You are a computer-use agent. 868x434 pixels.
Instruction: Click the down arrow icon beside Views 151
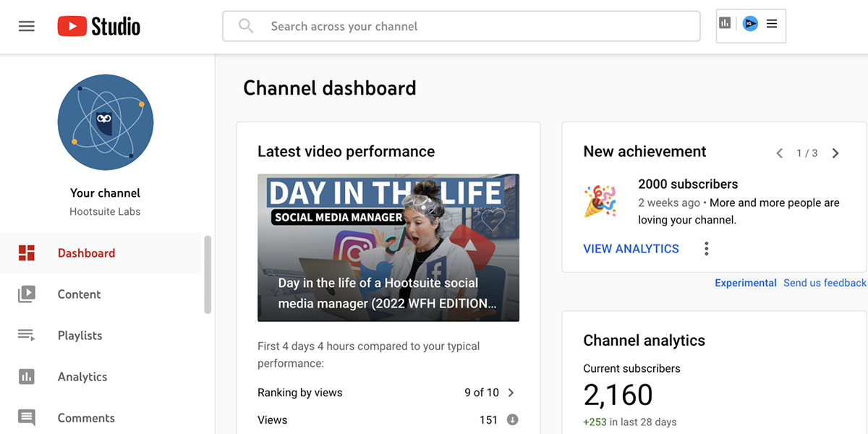pyautogui.click(x=512, y=420)
